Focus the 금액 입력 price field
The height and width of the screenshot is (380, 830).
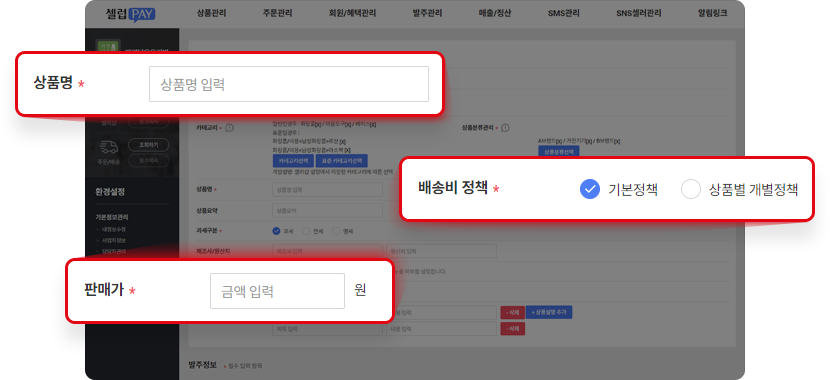(x=277, y=291)
